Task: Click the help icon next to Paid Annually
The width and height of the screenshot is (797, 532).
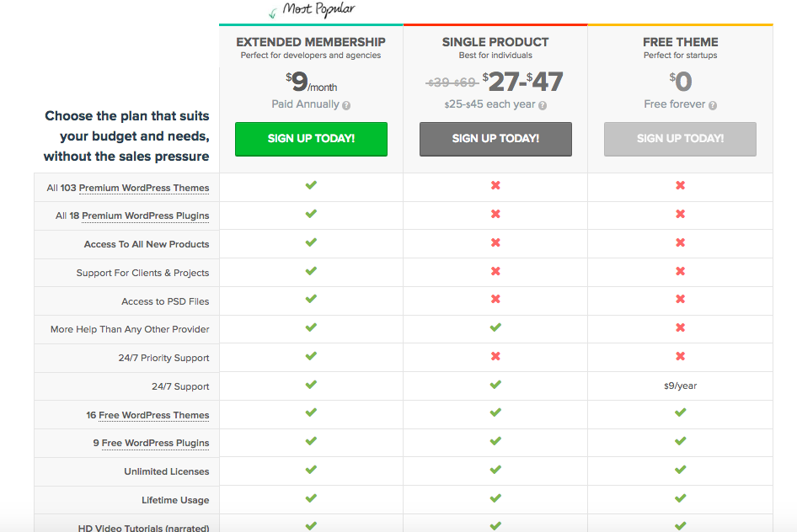Action: click(x=346, y=105)
